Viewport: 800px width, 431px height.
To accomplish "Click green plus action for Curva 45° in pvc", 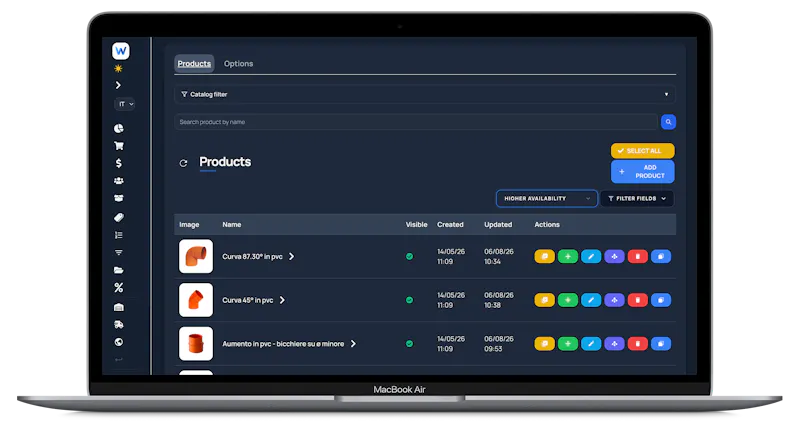I will coord(568,300).
